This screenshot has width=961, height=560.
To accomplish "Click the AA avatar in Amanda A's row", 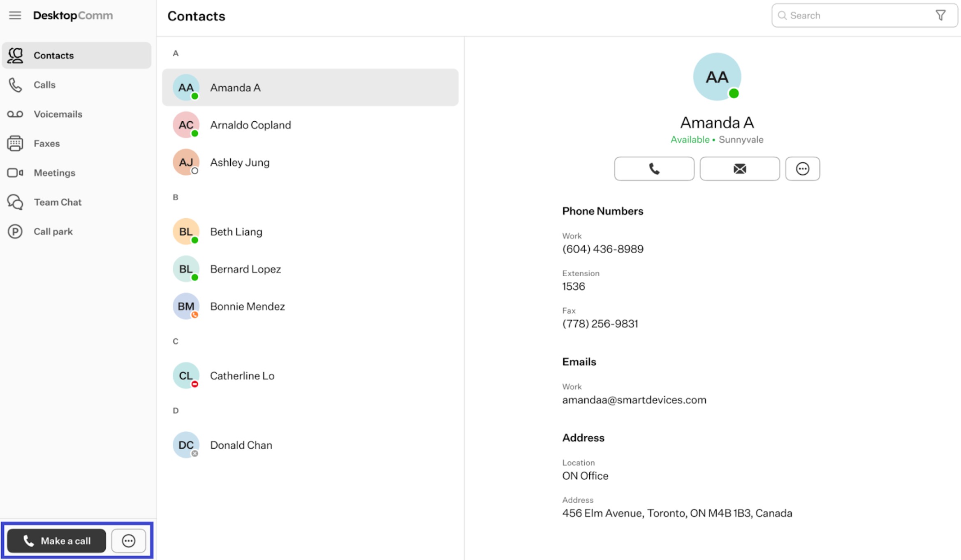I will (186, 88).
